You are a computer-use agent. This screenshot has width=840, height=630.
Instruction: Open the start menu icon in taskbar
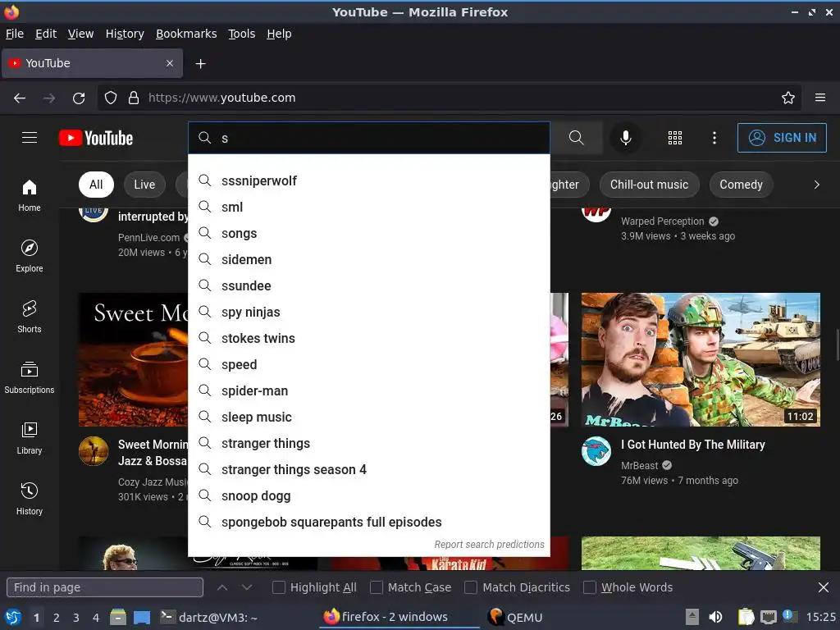[x=13, y=617]
